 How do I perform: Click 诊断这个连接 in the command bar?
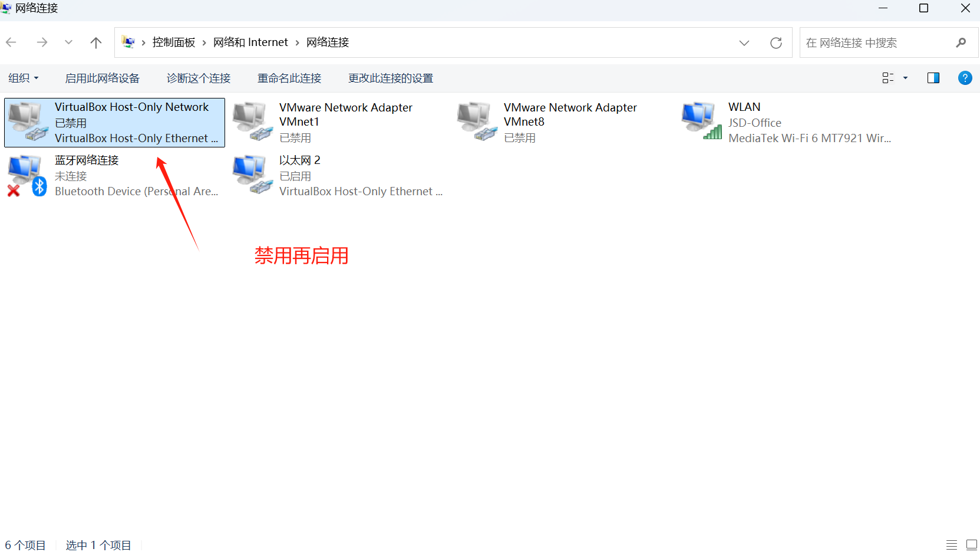click(199, 78)
